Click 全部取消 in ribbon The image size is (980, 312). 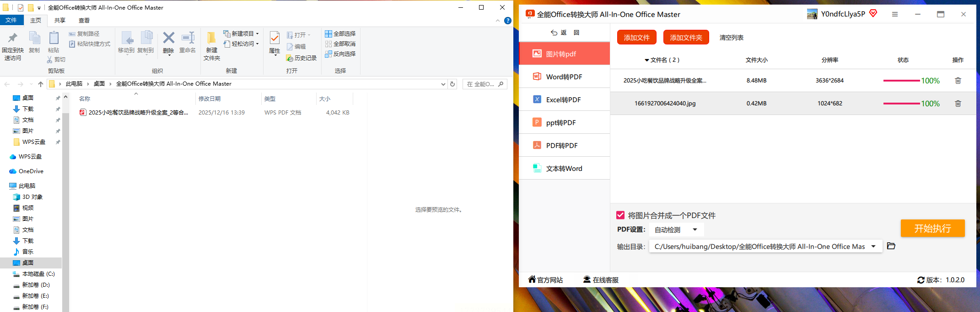(x=340, y=44)
